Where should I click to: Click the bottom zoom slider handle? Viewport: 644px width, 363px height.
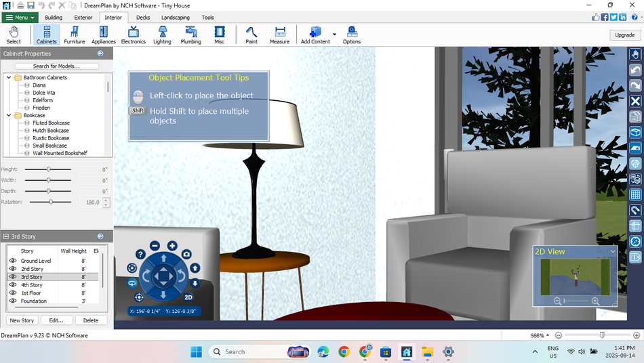(602, 335)
